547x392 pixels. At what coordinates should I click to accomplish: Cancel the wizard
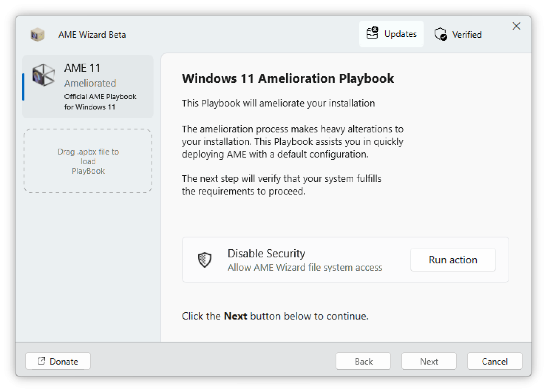pos(494,361)
